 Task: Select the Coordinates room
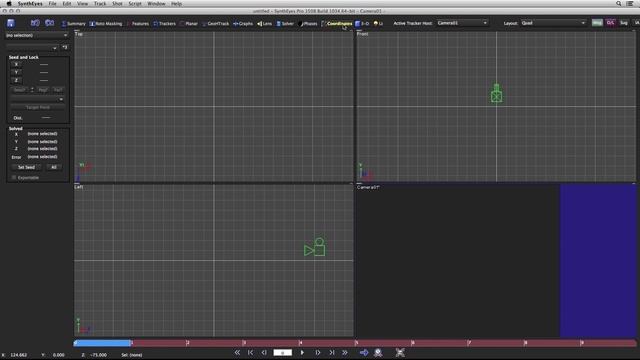[337, 24]
